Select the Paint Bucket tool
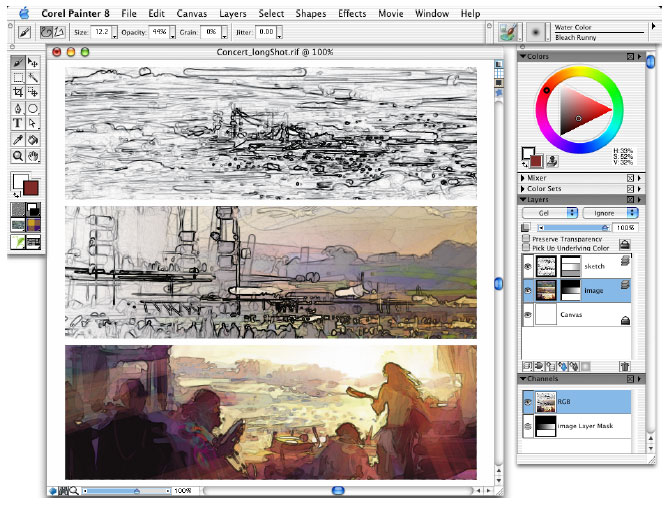 click(x=33, y=140)
